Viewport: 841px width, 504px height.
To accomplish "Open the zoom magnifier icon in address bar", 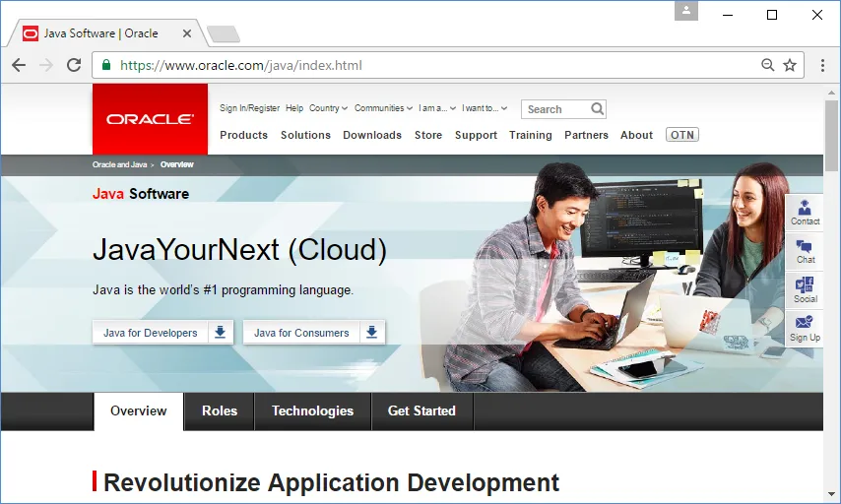I will pyautogui.click(x=767, y=65).
